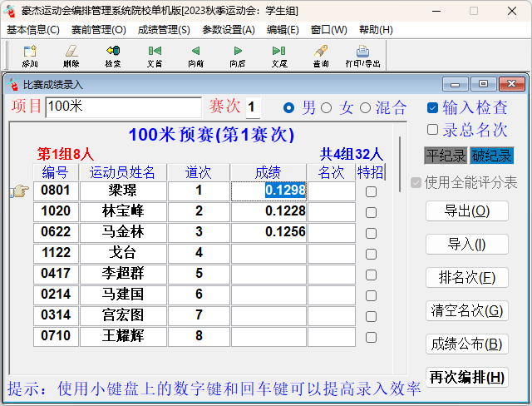Click the 名次 column header
This screenshot has width=532, height=406.
pos(331,172)
